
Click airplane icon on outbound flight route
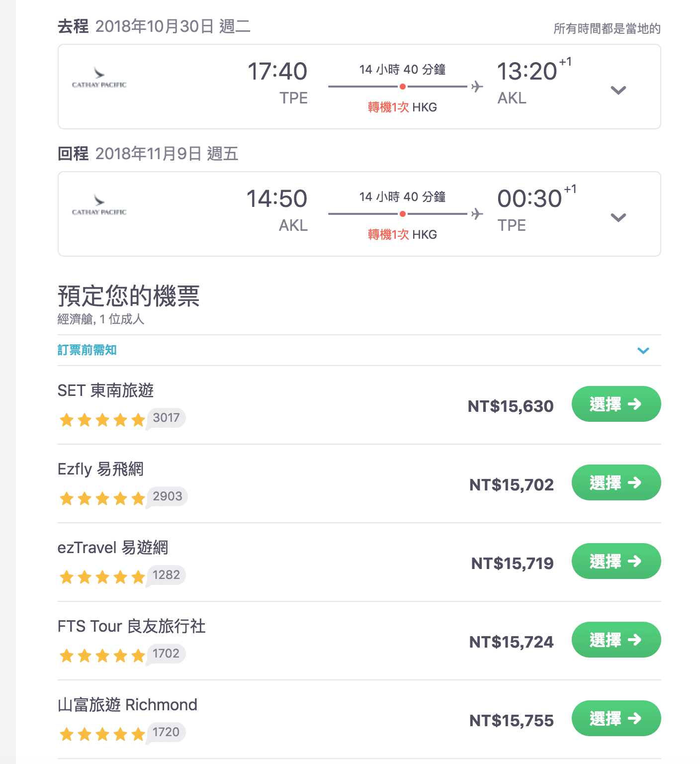pyautogui.click(x=477, y=87)
